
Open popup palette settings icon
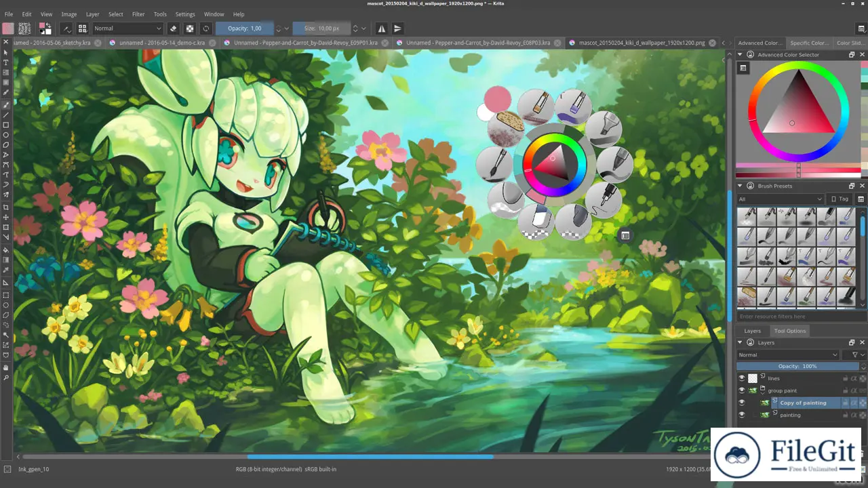(625, 235)
